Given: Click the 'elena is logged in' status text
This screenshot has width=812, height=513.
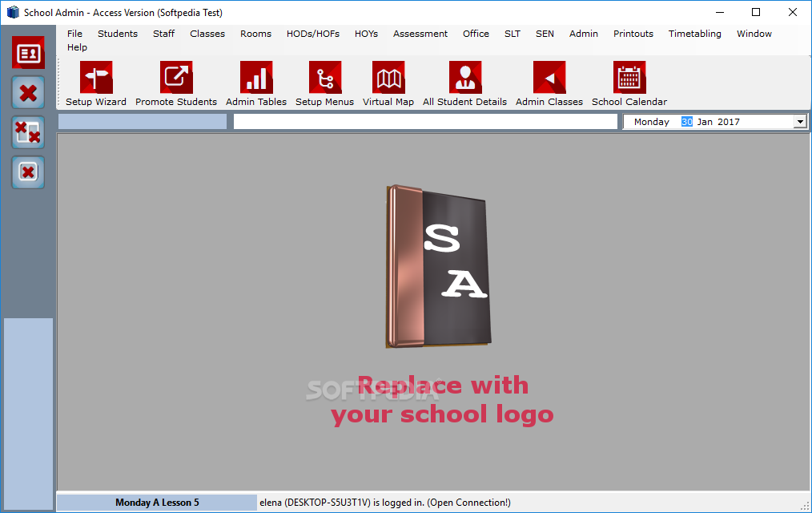Looking at the screenshot, I should click(384, 502).
